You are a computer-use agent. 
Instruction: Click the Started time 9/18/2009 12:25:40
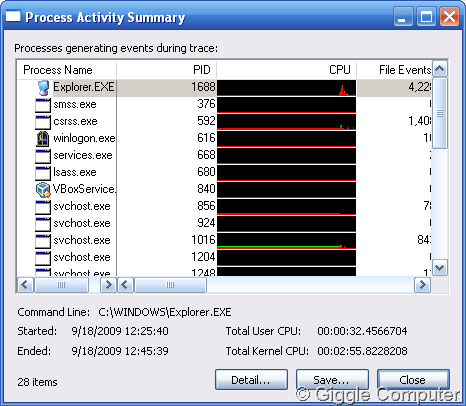(x=120, y=331)
